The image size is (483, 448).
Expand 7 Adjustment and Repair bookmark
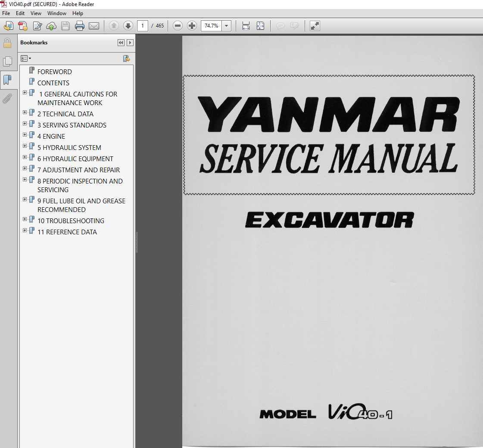25,168
